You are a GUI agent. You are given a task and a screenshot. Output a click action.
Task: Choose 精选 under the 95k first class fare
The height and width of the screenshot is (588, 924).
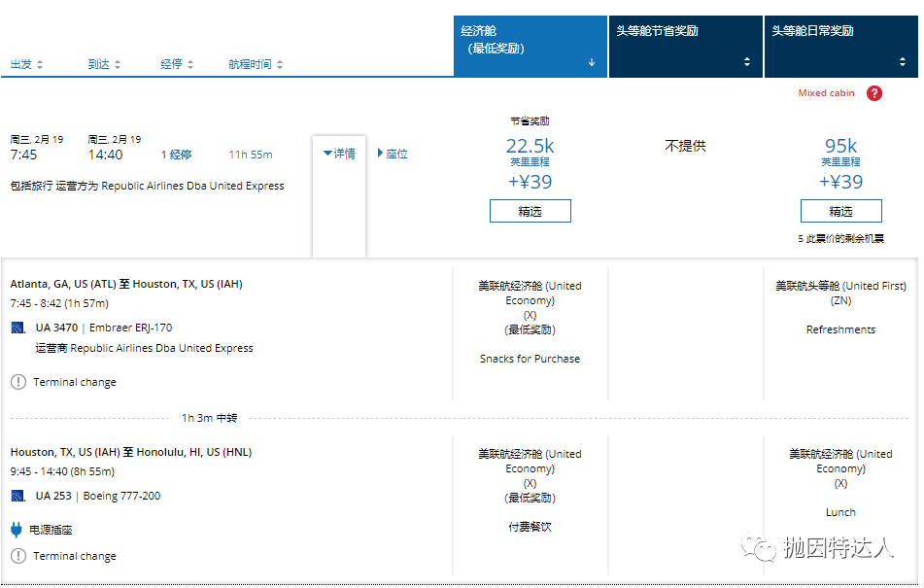click(840, 211)
